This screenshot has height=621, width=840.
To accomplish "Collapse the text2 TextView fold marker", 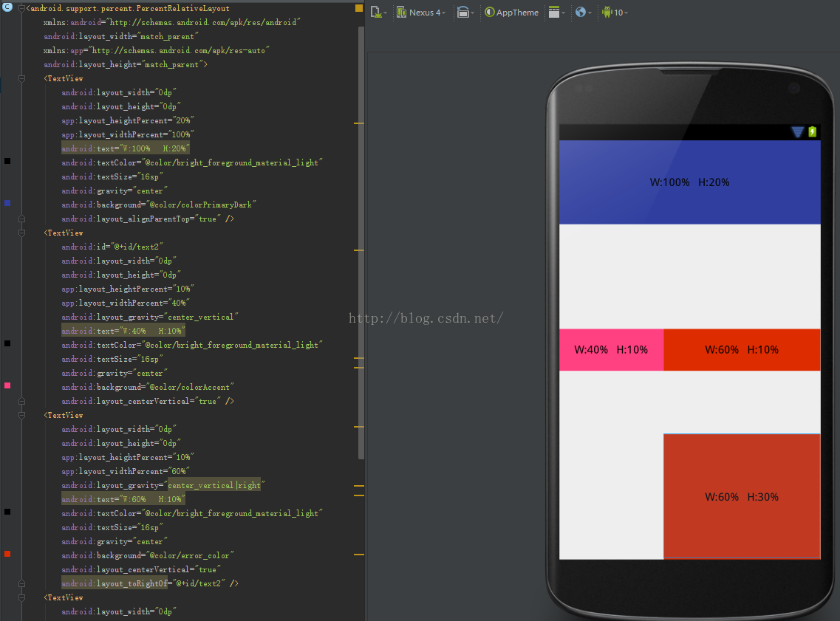I will (22, 233).
